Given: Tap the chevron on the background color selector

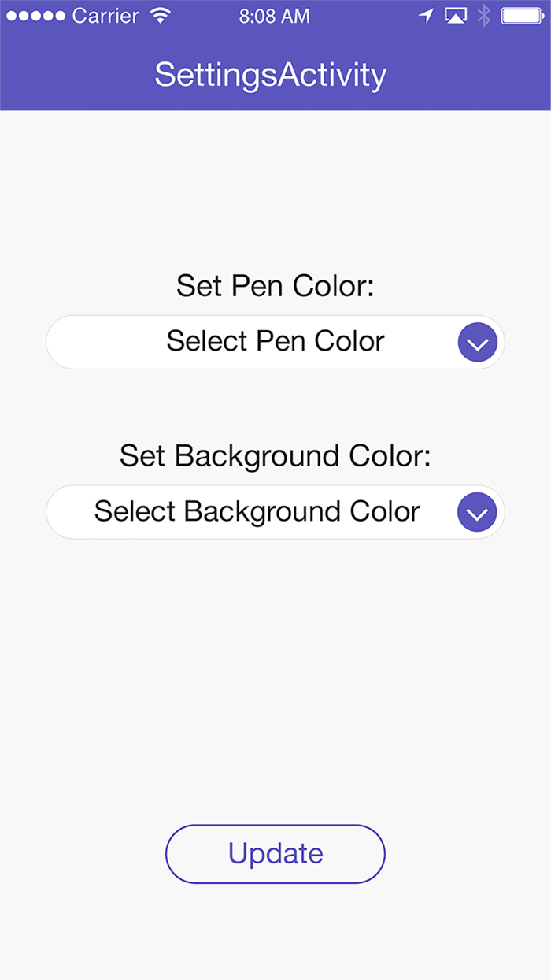Looking at the screenshot, I should coord(477,512).
